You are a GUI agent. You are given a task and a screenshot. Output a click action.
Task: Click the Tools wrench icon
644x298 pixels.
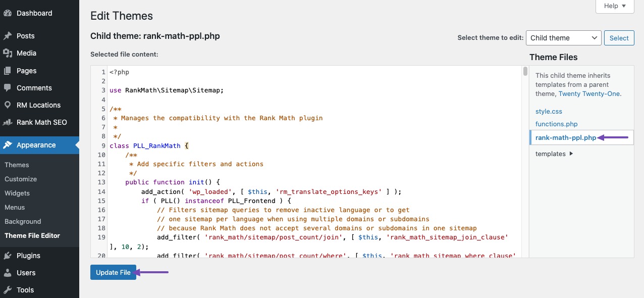point(8,290)
